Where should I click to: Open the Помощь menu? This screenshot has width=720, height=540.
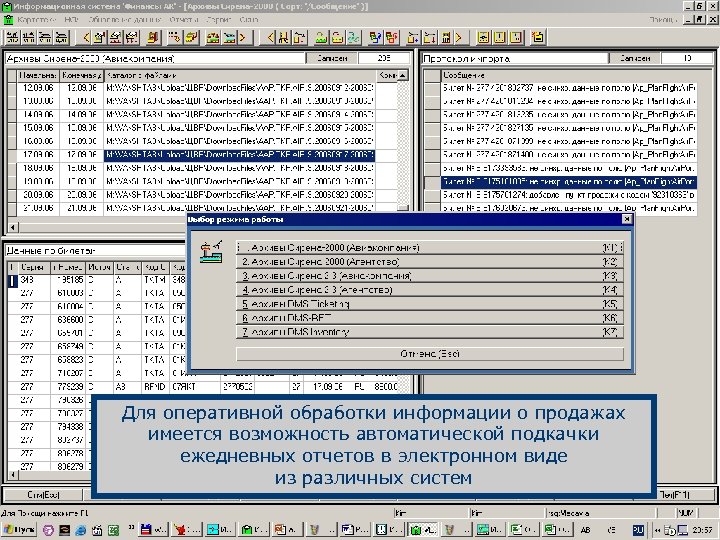click(664, 20)
